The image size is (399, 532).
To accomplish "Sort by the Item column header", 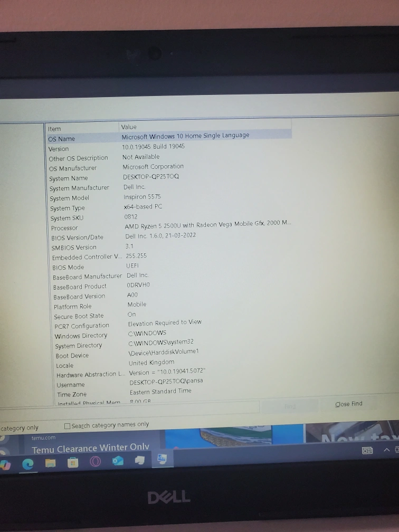I will coord(82,129).
